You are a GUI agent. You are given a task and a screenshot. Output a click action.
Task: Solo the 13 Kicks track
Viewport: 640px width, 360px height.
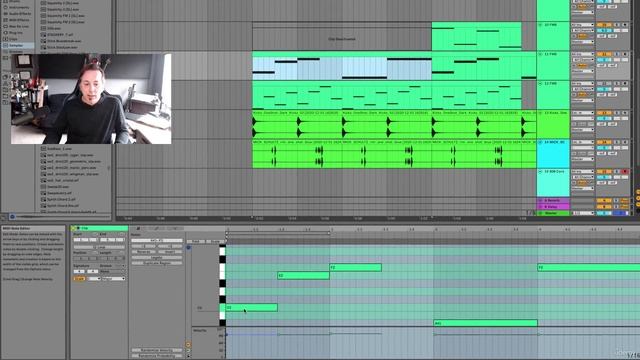click(x=617, y=113)
